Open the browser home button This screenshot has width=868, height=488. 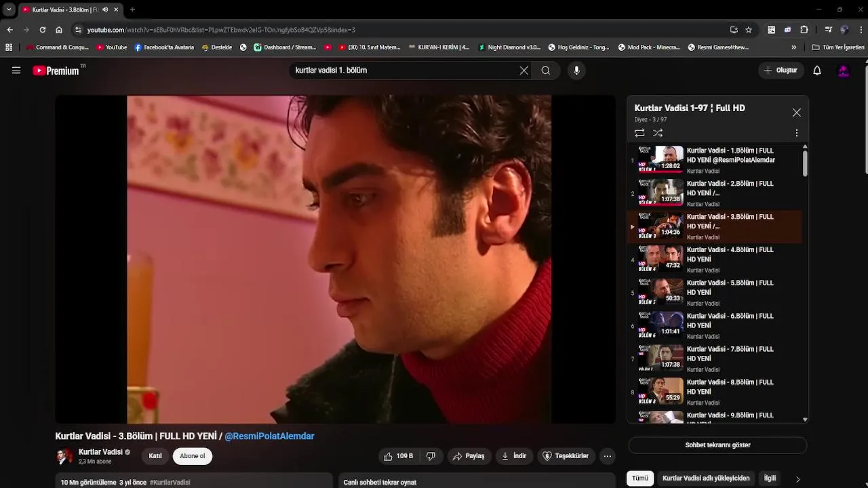[59, 30]
